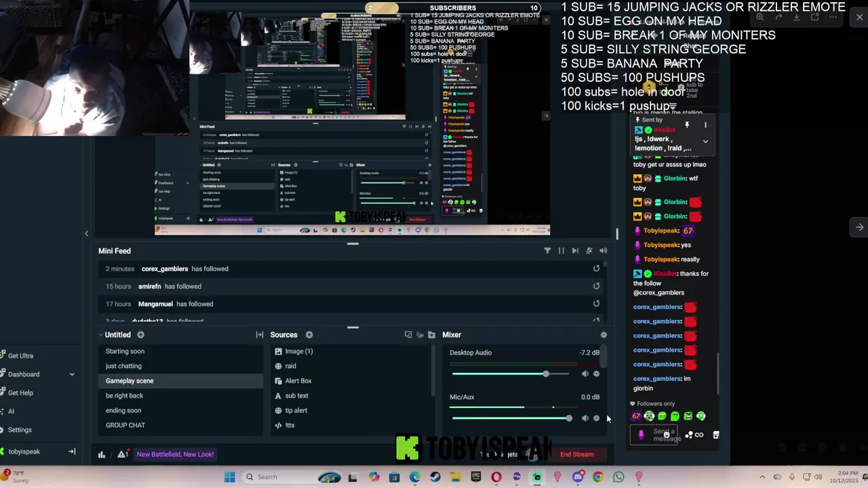
Task: Open Mini Feed settings tools icon
Action: tap(589, 251)
